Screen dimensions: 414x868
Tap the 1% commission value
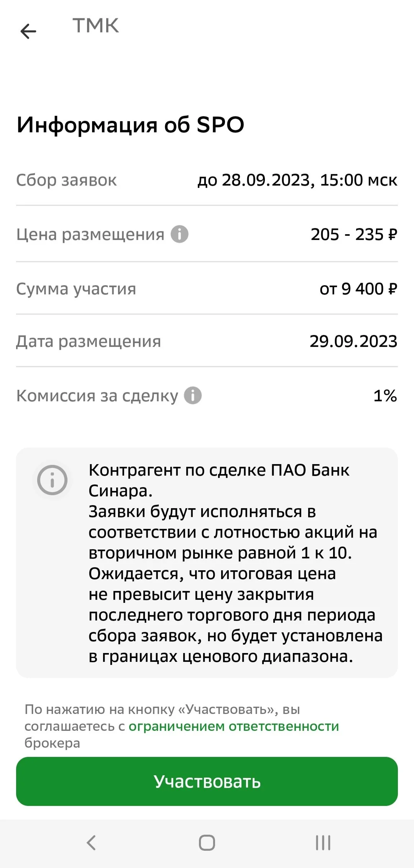(385, 396)
